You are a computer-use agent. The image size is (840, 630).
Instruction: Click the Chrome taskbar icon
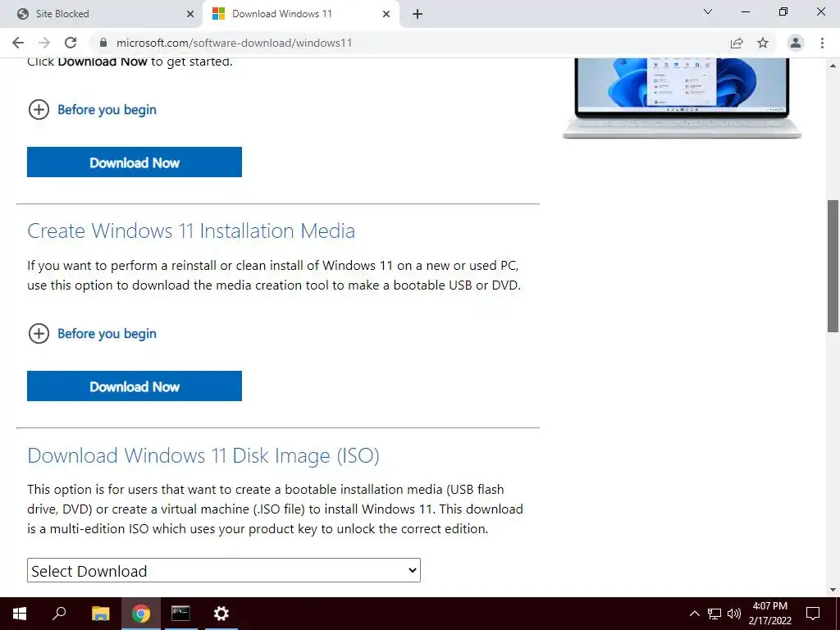pos(141,614)
